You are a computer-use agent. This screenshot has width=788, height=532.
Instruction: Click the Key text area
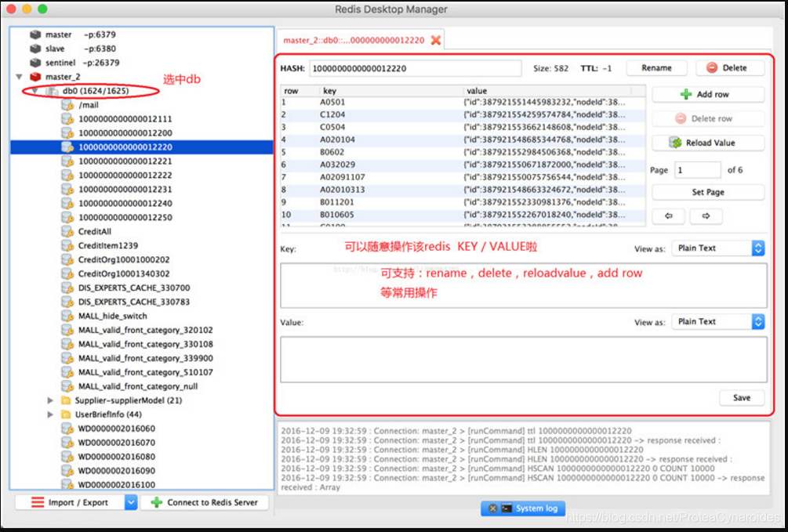click(x=524, y=285)
